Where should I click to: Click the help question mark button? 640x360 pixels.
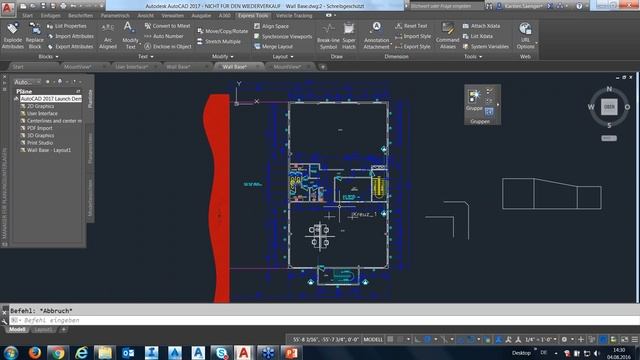(x=579, y=6)
